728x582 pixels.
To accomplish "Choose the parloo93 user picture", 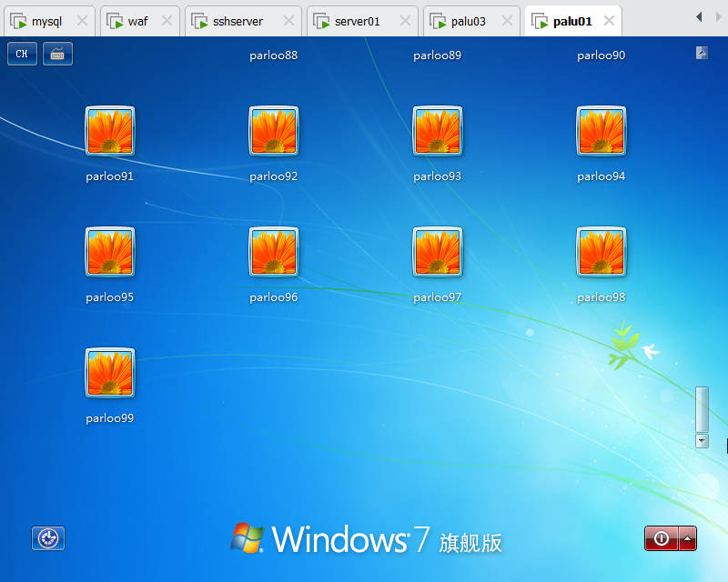I will click(x=438, y=132).
